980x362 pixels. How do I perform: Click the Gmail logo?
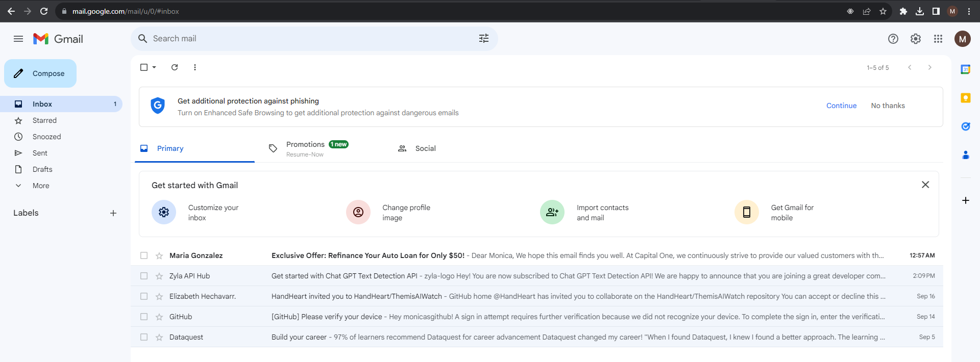pyautogui.click(x=58, y=39)
